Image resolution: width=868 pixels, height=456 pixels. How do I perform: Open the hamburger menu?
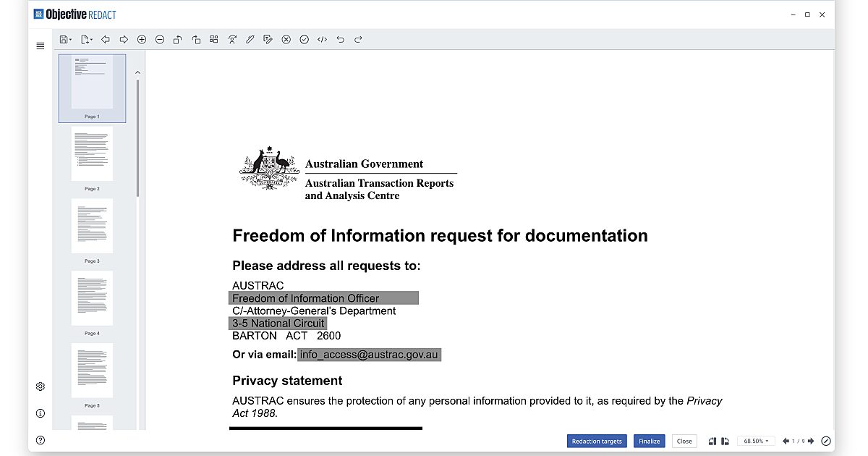coord(41,46)
